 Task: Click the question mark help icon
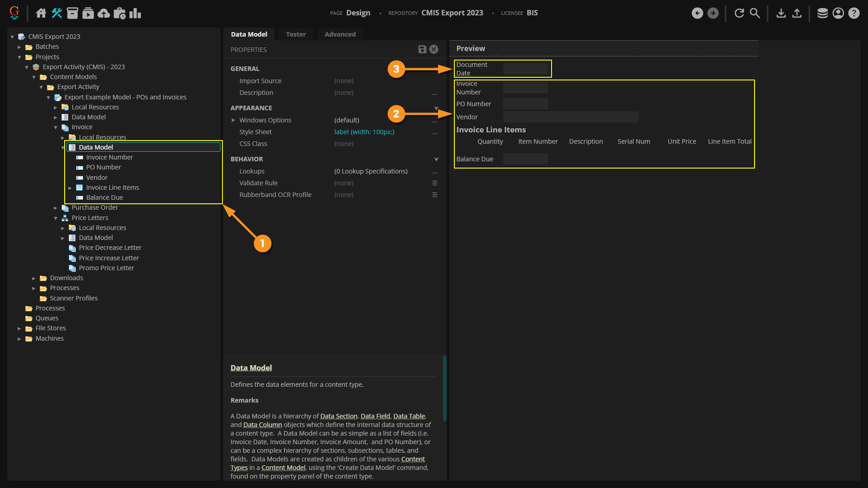pyautogui.click(x=854, y=13)
